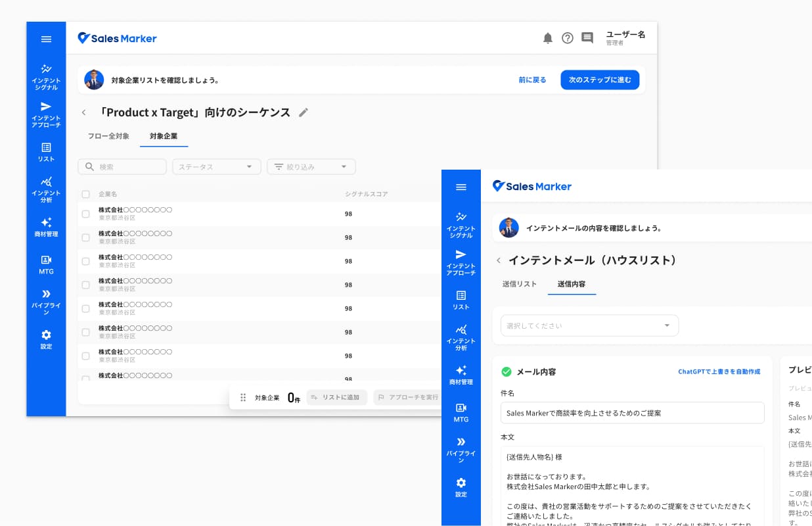Click the pencil icon to edit sequence title
This screenshot has width=812, height=526.
(x=303, y=112)
